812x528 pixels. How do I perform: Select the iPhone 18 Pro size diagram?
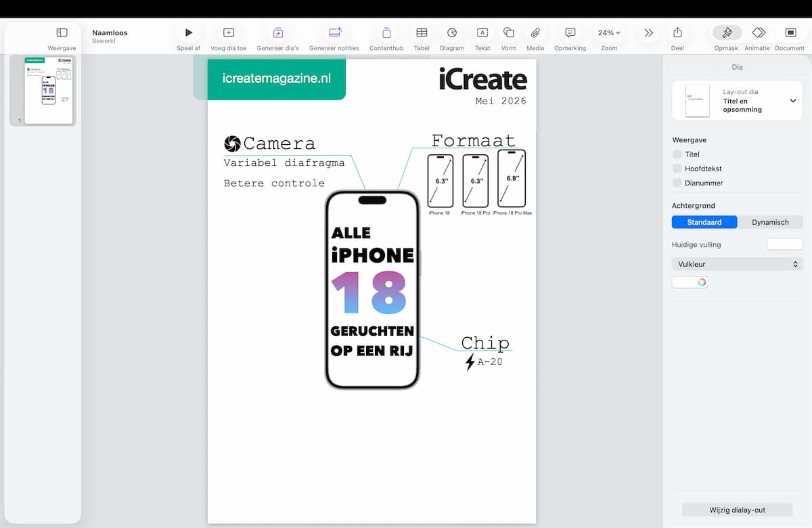[475, 181]
